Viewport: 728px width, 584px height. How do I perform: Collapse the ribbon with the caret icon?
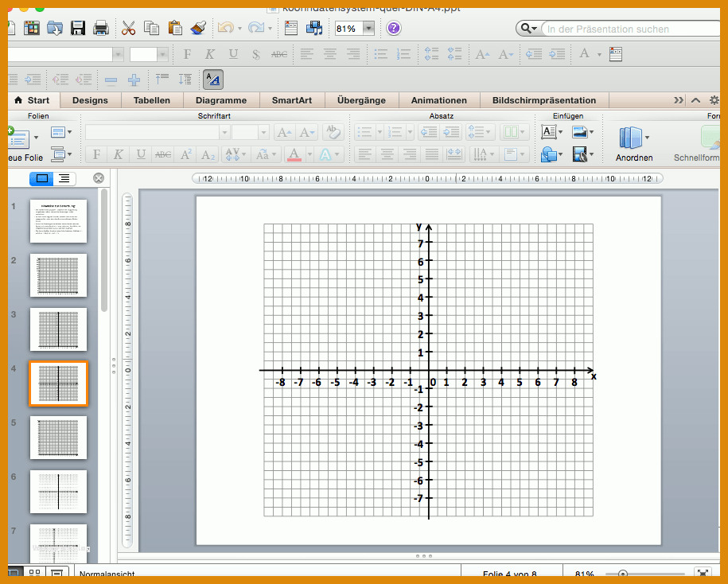[695, 100]
